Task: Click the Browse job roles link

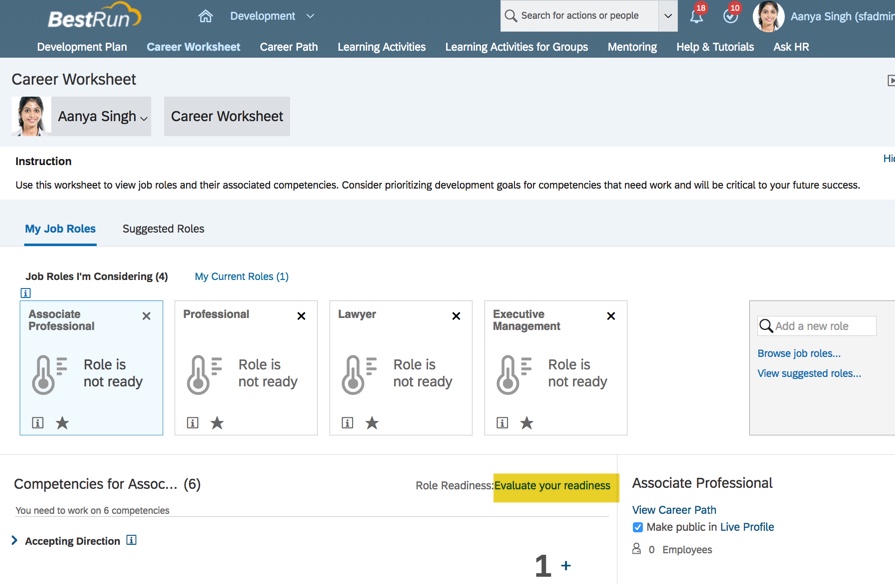Action: point(799,353)
